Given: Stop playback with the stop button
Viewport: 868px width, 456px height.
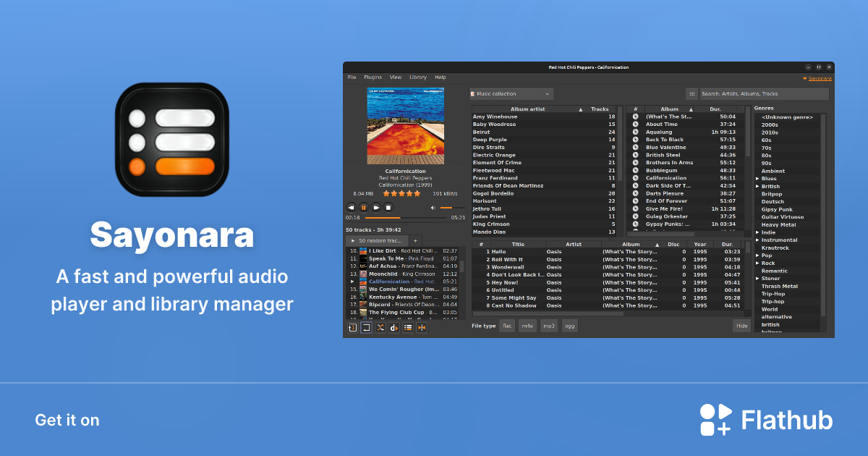Looking at the screenshot, I should point(388,207).
